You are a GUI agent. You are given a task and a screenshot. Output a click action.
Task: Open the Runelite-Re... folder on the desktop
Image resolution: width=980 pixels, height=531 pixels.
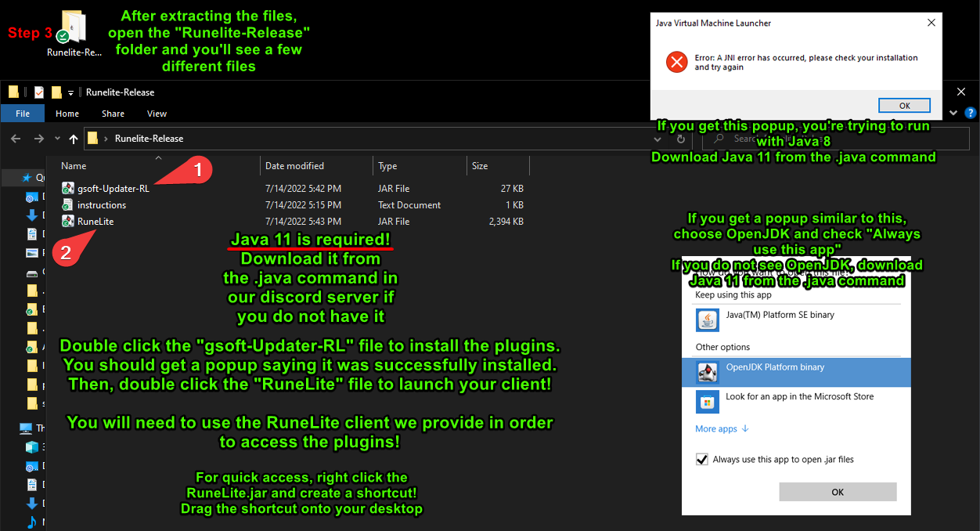pos(74,34)
